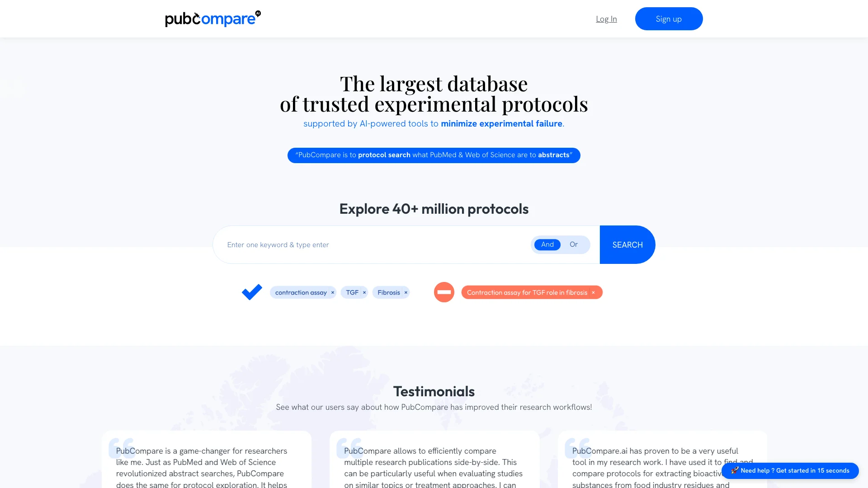Click the Sign up button
Image resolution: width=868 pixels, height=488 pixels.
(669, 19)
